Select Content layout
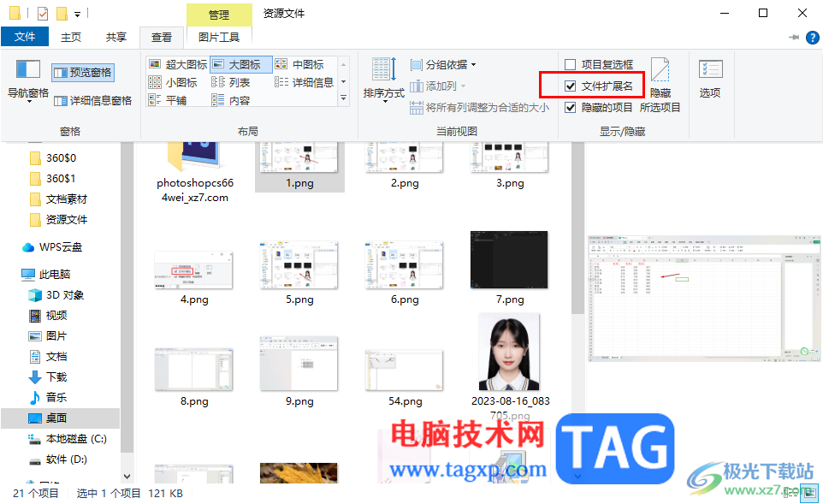Image resolution: width=823 pixels, height=504 pixels. point(230,100)
